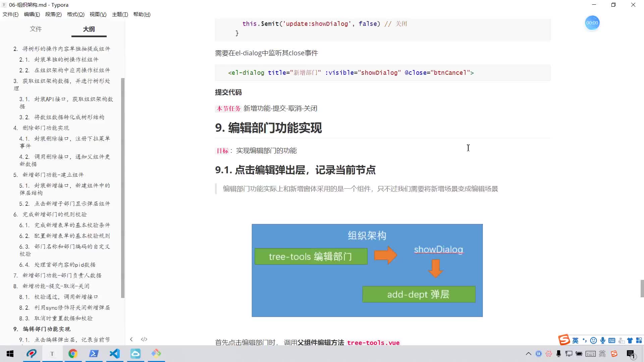644x362 pixels.
Task: Jump to outline item 2.1 封装单独的树操作栏组件
Action: [59, 60]
